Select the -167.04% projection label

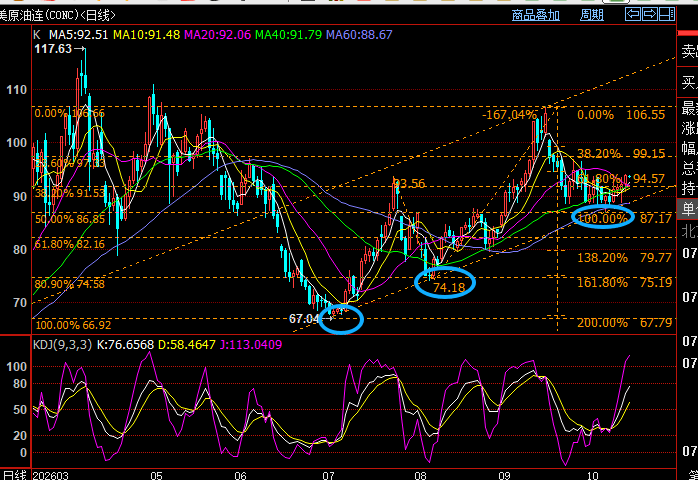[509, 115]
